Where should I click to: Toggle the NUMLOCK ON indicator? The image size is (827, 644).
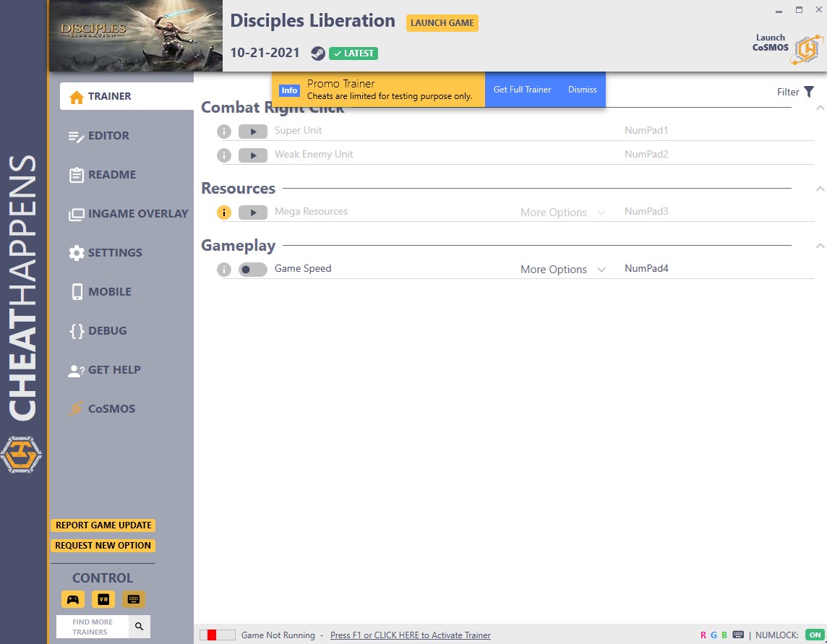815,635
